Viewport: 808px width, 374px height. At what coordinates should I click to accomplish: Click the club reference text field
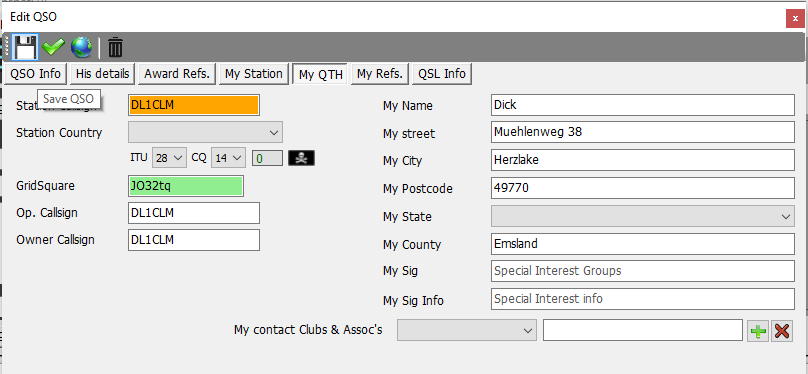[x=643, y=330]
